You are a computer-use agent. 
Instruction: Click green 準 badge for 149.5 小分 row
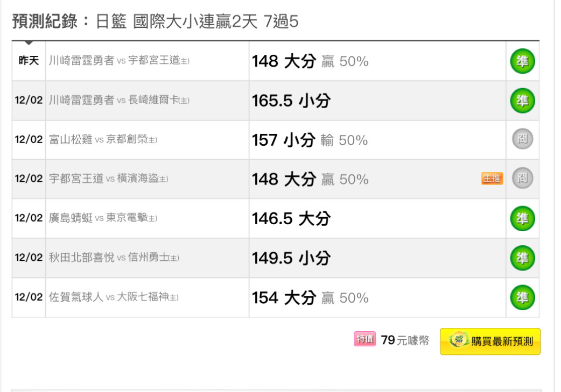click(522, 258)
